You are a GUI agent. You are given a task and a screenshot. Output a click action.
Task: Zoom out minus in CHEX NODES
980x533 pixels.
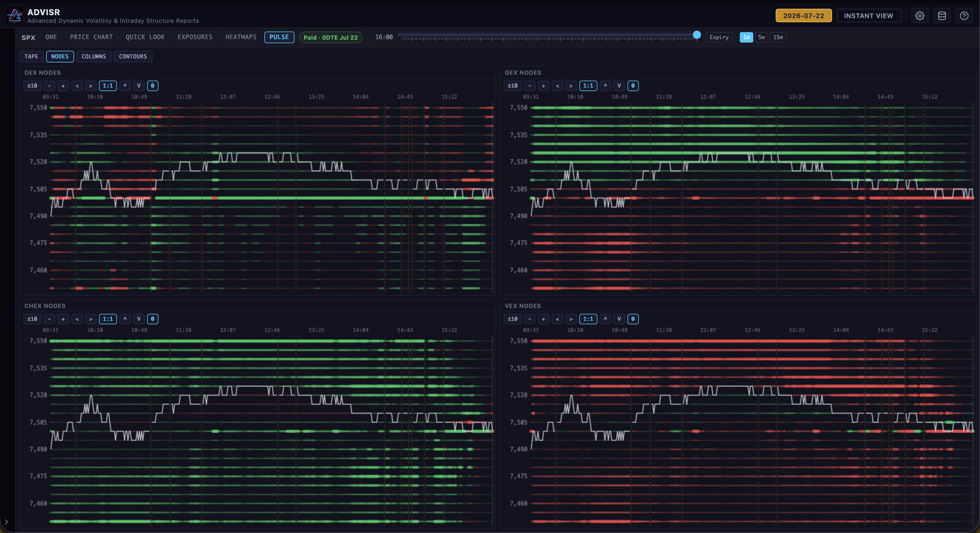point(49,319)
